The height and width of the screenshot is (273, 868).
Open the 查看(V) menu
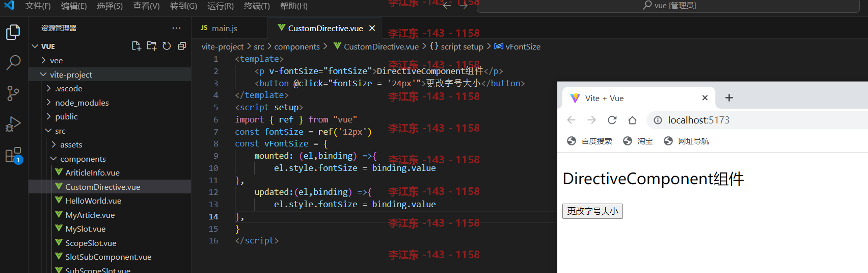coord(147,6)
